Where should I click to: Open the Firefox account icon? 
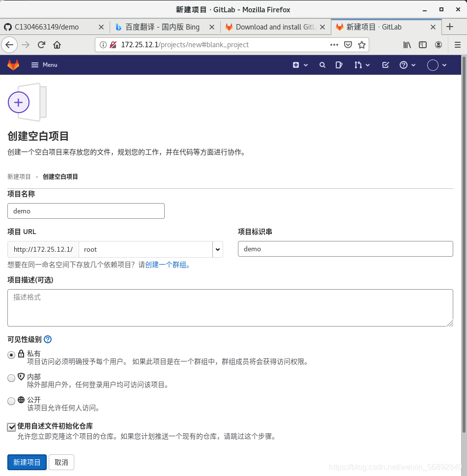[x=438, y=45]
